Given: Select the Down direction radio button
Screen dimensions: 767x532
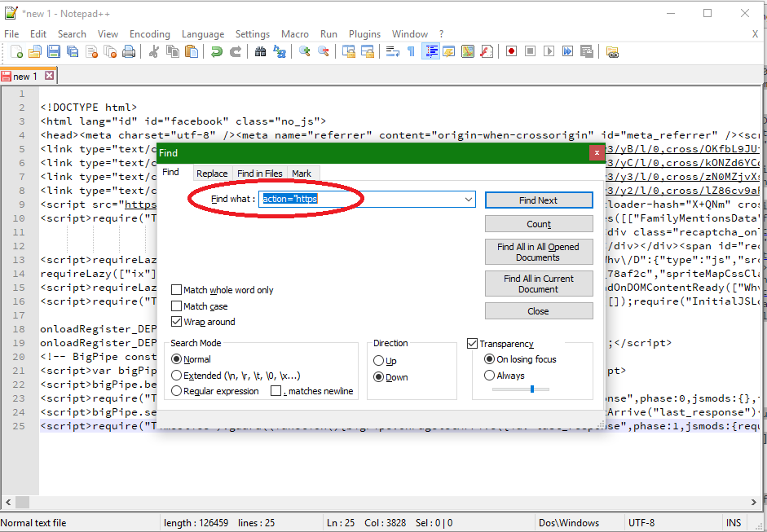Looking at the screenshot, I should [378, 377].
